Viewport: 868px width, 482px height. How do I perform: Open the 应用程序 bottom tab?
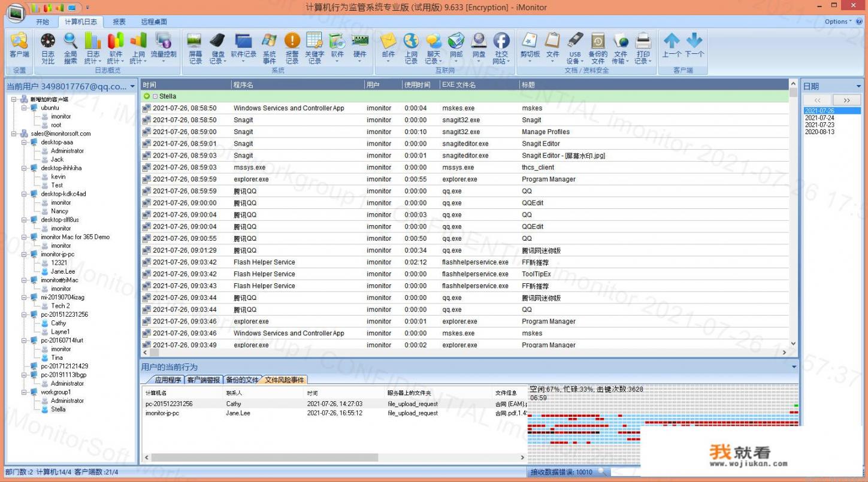click(x=167, y=380)
